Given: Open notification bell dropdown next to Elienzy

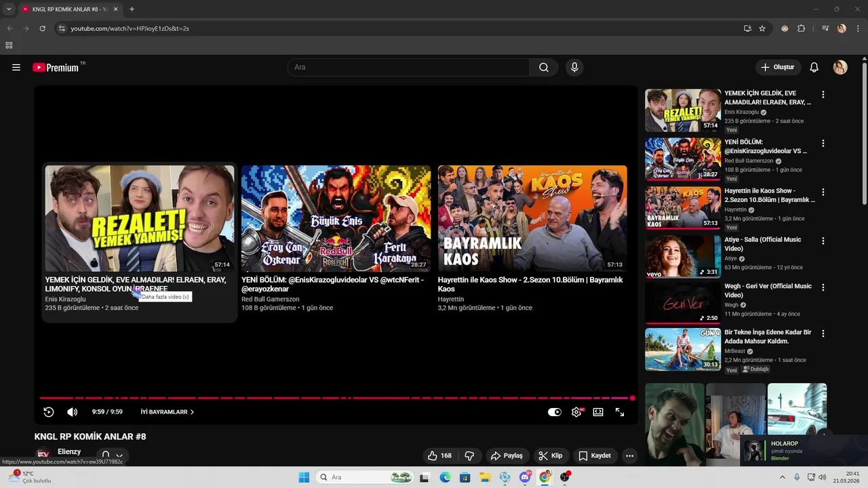Looking at the screenshot, I should tap(112, 455).
